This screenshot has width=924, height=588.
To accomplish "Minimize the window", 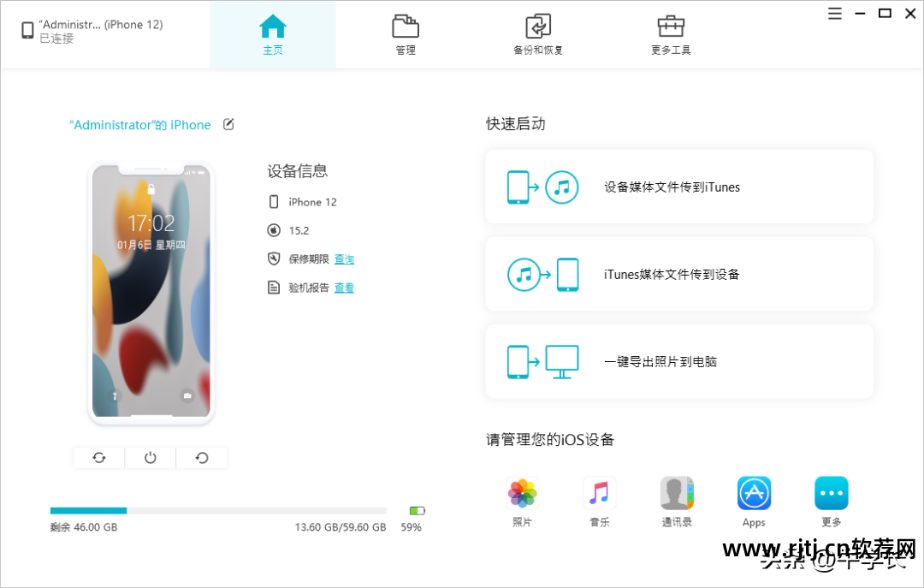I will point(860,14).
